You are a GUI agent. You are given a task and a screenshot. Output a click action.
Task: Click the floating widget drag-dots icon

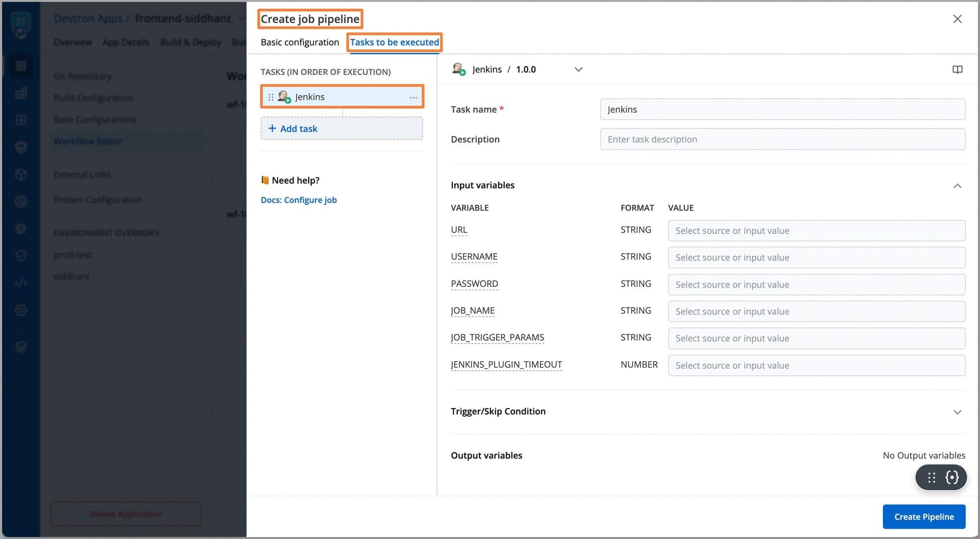pyautogui.click(x=931, y=478)
